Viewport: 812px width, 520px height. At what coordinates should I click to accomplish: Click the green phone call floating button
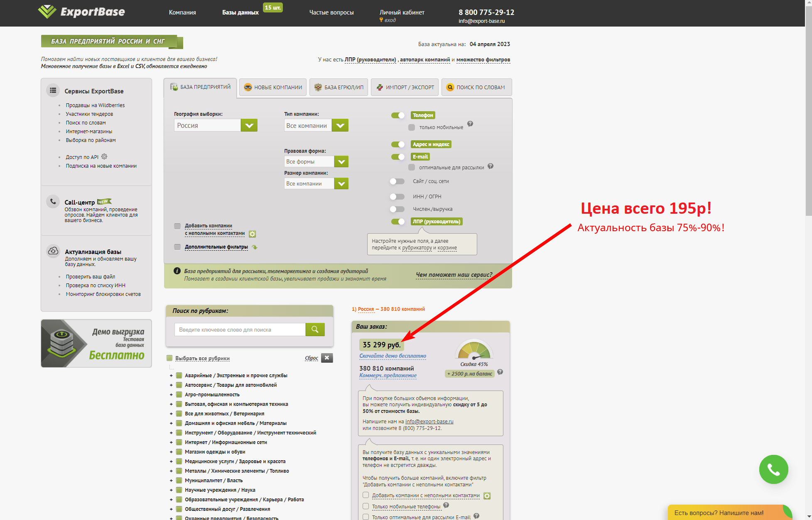(x=773, y=469)
